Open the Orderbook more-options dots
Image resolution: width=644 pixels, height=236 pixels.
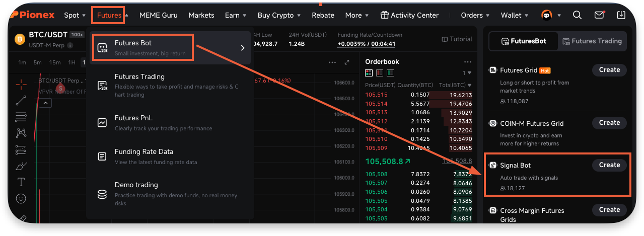(x=468, y=62)
